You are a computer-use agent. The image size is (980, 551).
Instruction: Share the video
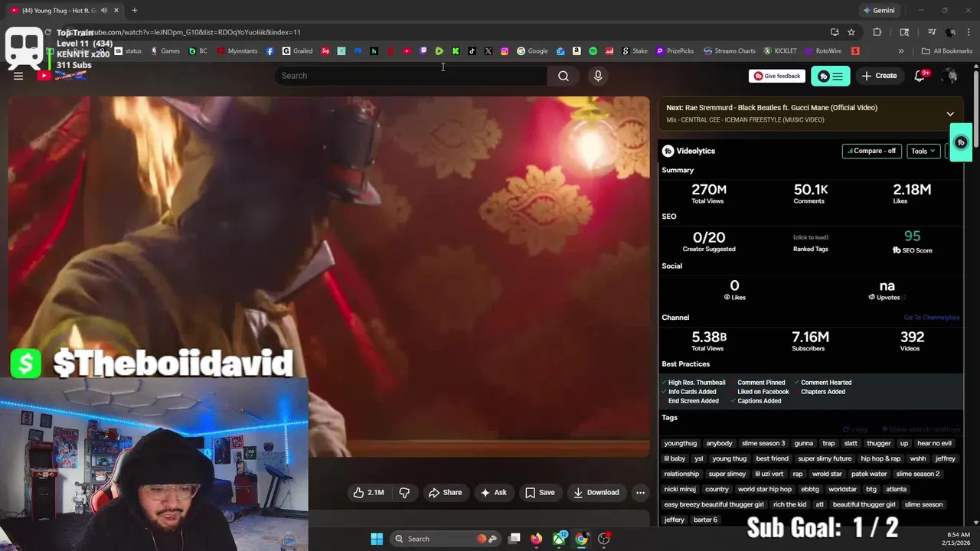[445, 493]
